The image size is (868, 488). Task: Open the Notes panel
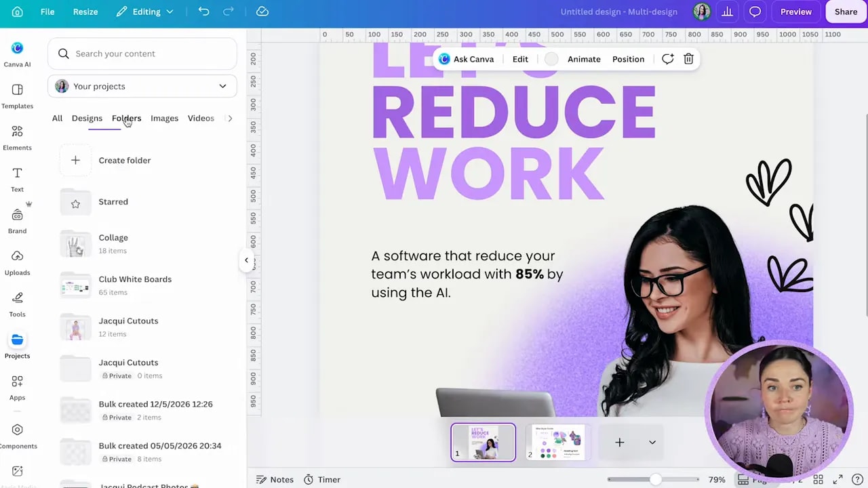pos(275,480)
